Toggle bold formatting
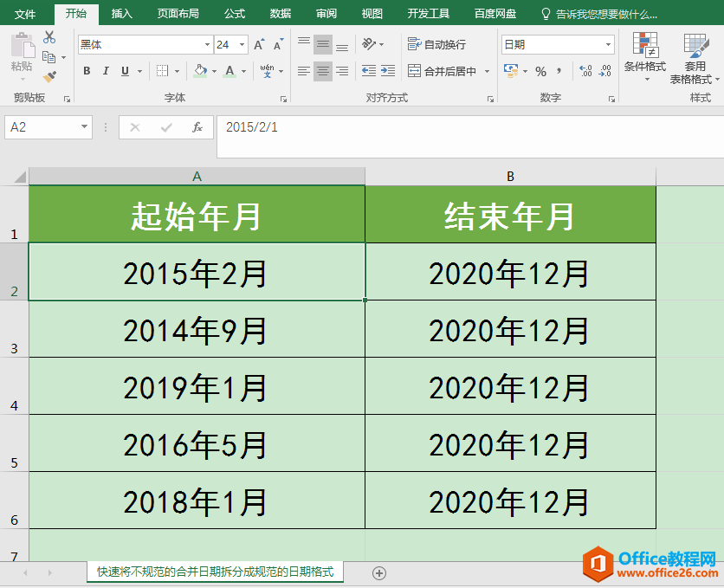 [87, 71]
